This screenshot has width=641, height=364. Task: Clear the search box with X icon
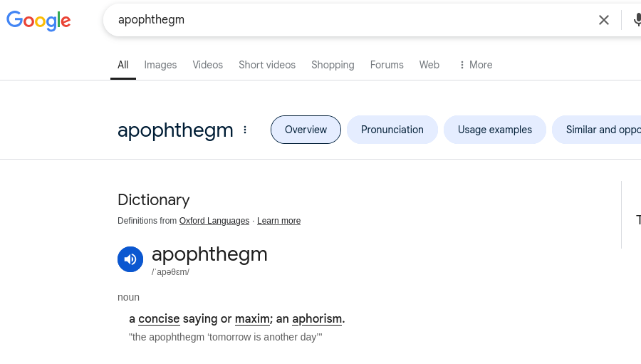604,20
